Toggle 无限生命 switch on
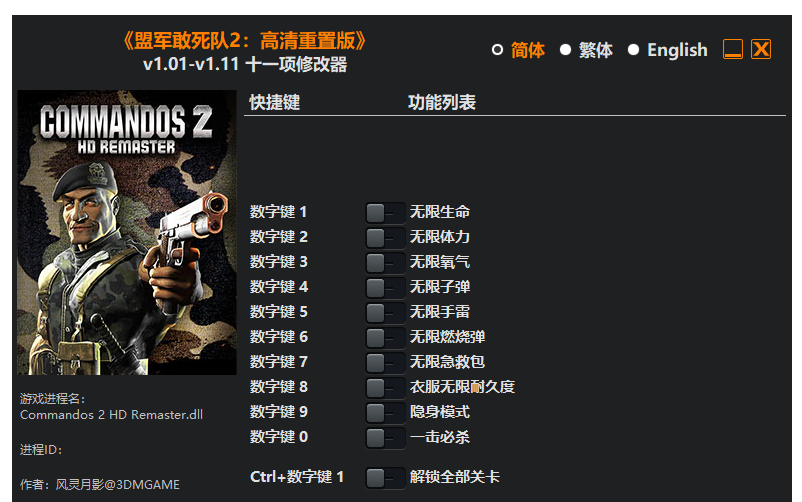The image size is (802, 502). pyautogui.click(x=385, y=213)
